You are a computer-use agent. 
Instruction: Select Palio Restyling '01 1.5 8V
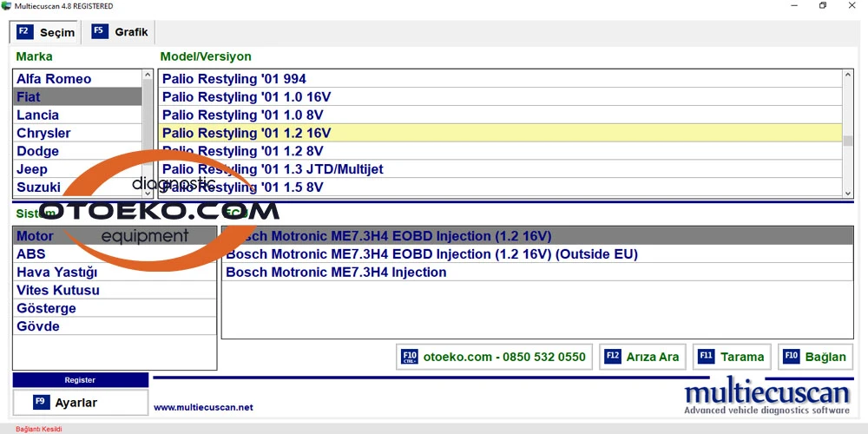(x=501, y=187)
